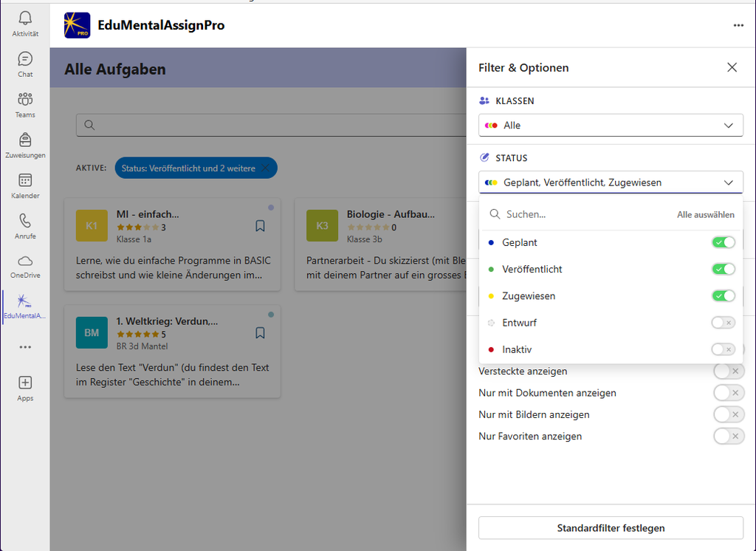Turn off the Zugewiesen status toggle
The image size is (756, 551).
pyautogui.click(x=724, y=295)
